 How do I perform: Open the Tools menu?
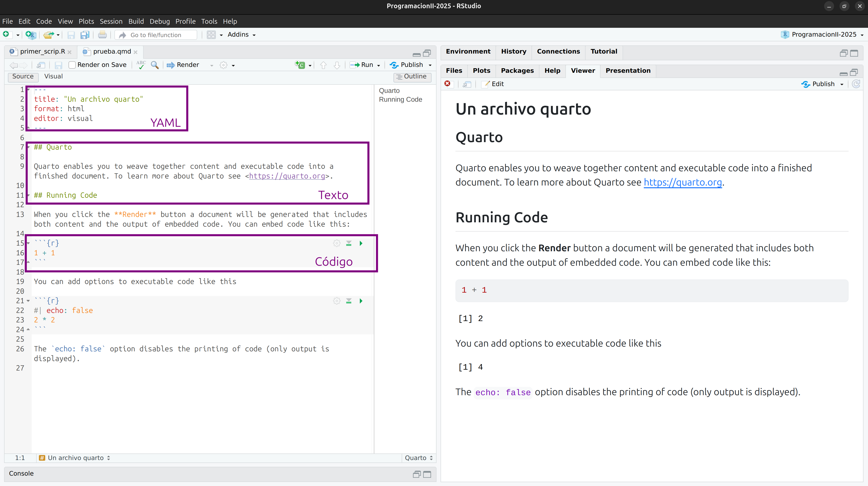[x=209, y=21]
